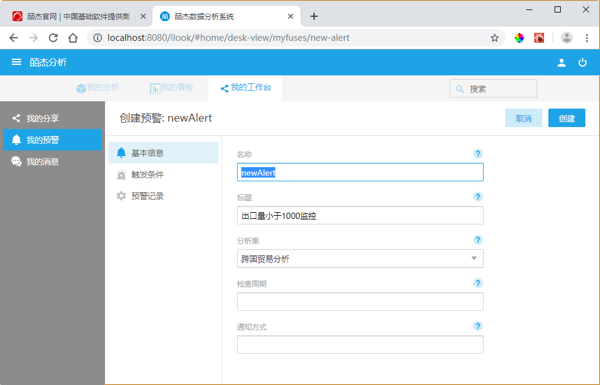Click the empty 通知方式 field
The width and height of the screenshot is (600, 385).
pos(360,345)
